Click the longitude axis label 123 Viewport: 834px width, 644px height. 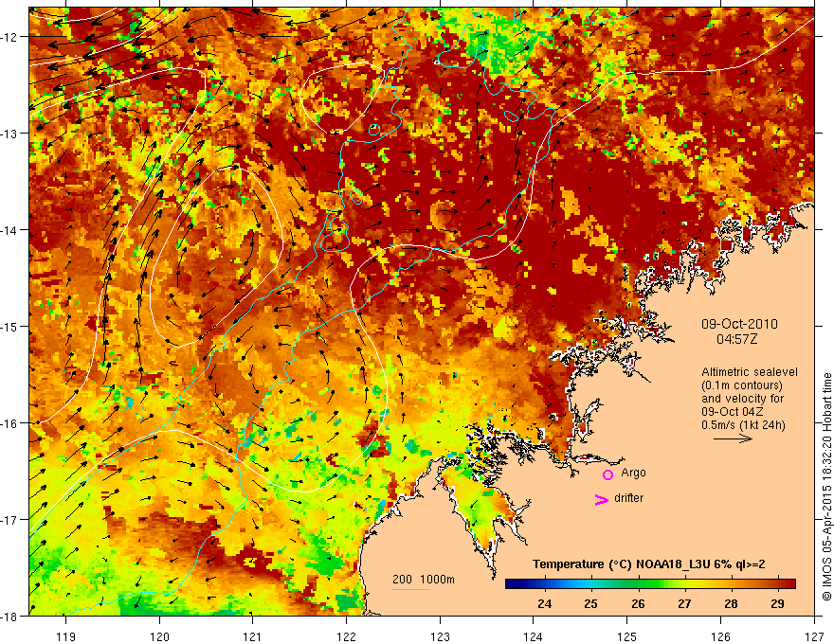point(440,636)
